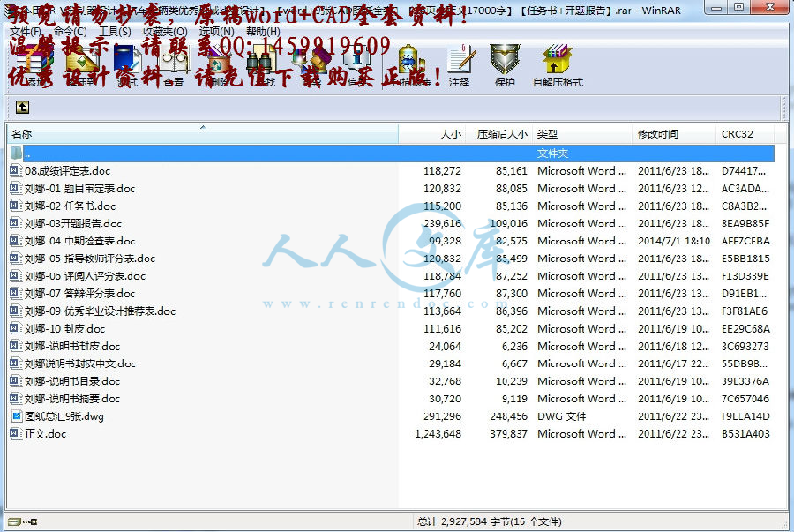Open the 向导 (Wizard) toolbar icon
Viewport: 794px width, 532px height.
point(311,66)
